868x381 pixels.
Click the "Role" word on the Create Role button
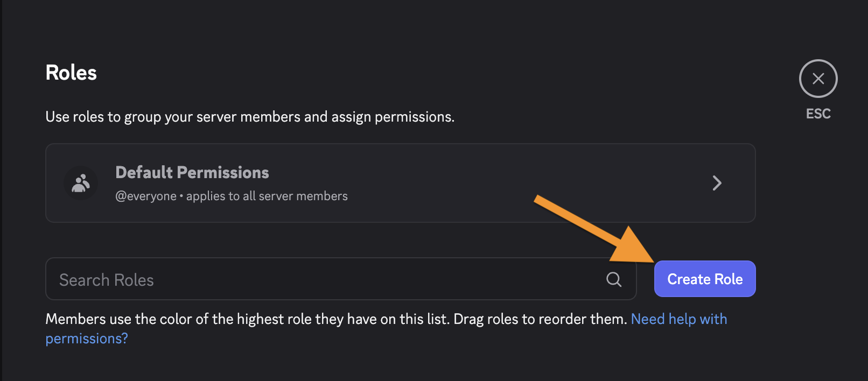pyautogui.click(x=729, y=279)
